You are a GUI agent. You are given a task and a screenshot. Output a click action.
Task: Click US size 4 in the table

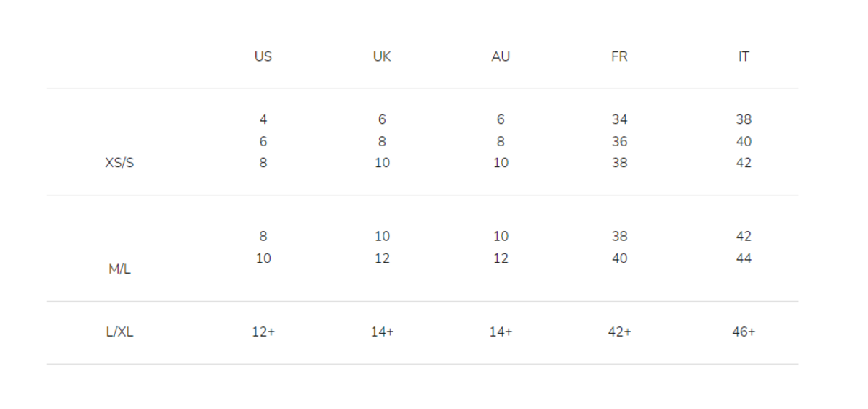click(263, 119)
